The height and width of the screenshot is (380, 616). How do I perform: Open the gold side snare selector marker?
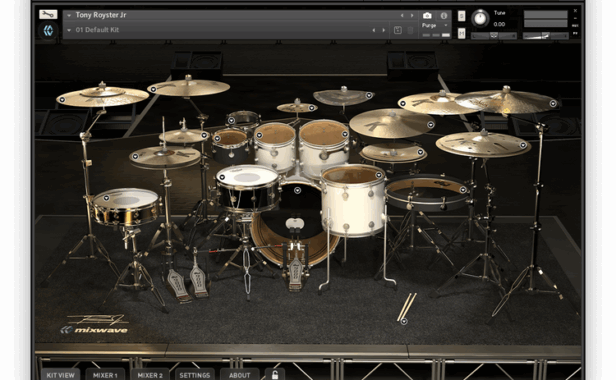106,198
